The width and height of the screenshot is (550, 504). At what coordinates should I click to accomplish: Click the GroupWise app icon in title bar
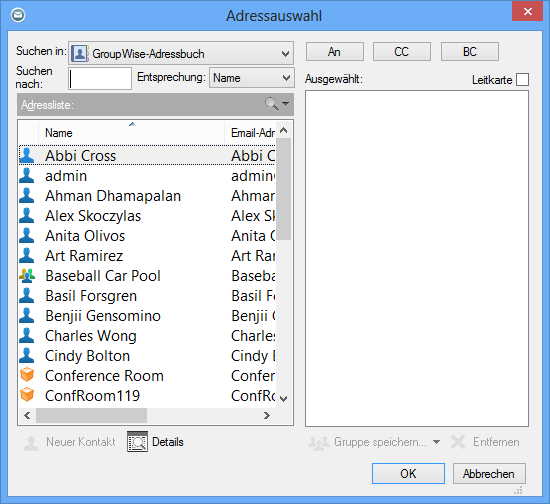click(18, 15)
